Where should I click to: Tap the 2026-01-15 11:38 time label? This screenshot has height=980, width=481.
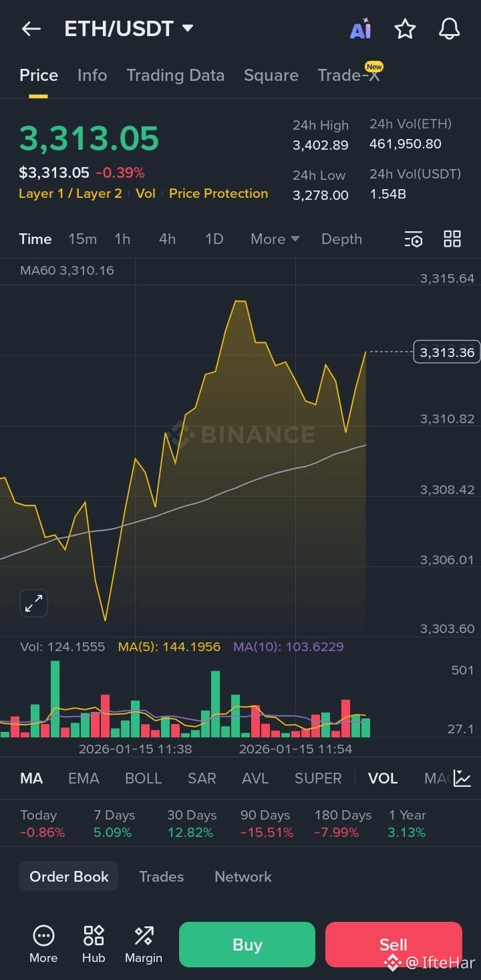pyautogui.click(x=135, y=749)
